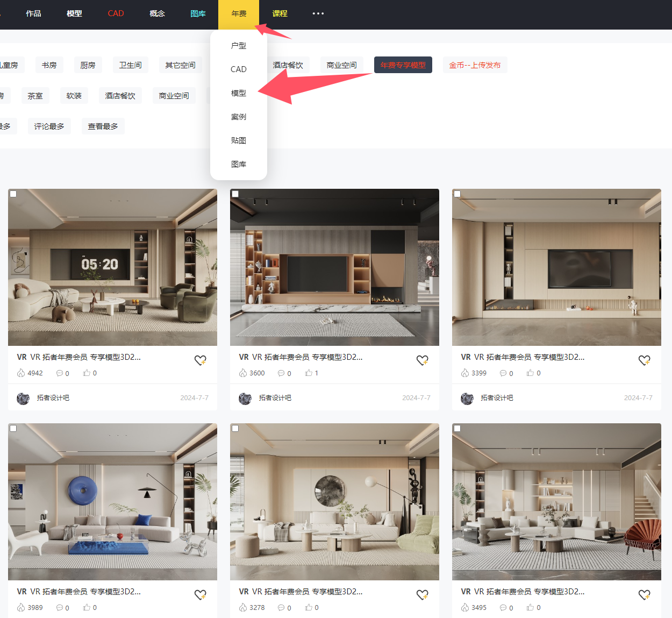Tick the checkbox on the dark-ceiling room card
The height and width of the screenshot is (618, 672).
tap(235, 194)
